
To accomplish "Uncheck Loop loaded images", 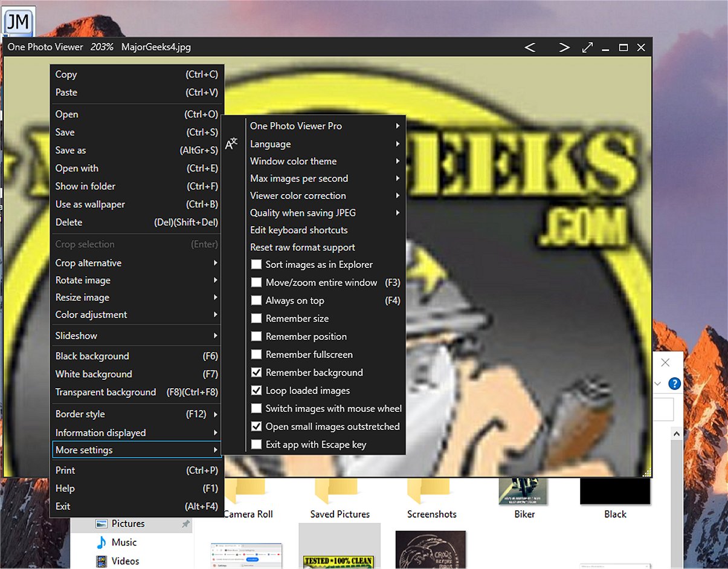I will coord(256,391).
